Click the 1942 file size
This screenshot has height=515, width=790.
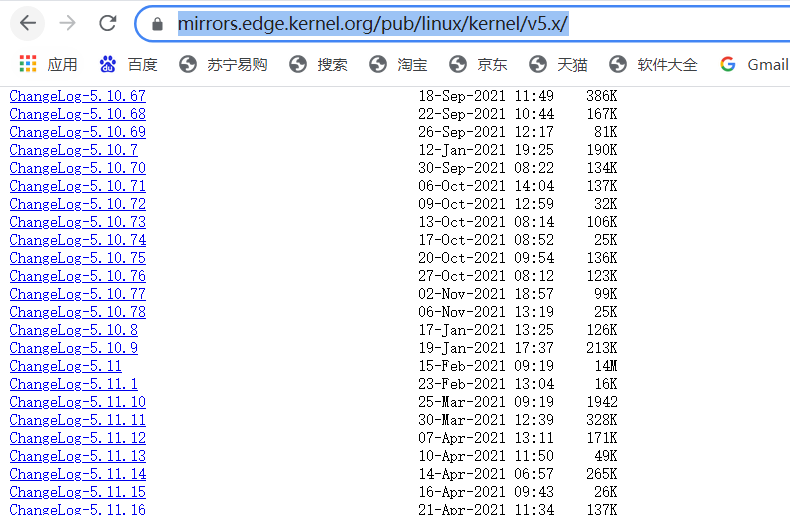pyautogui.click(x=602, y=402)
